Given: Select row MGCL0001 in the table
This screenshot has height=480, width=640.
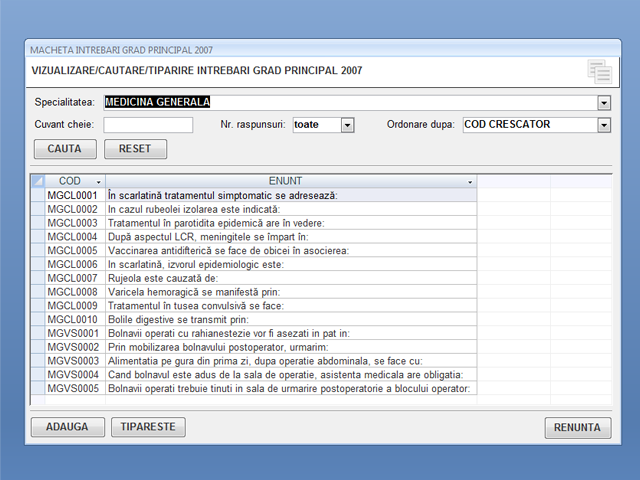Looking at the screenshot, I should click(x=73, y=194).
